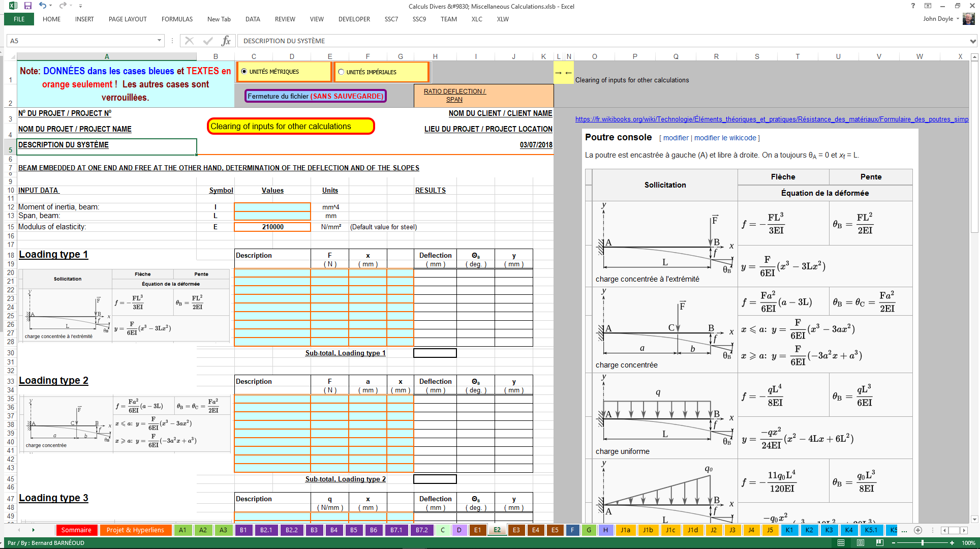Image resolution: width=980 pixels, height=549 pixels.
Task: Click the Save icon in Quick Access
Action: click(28, 6)
